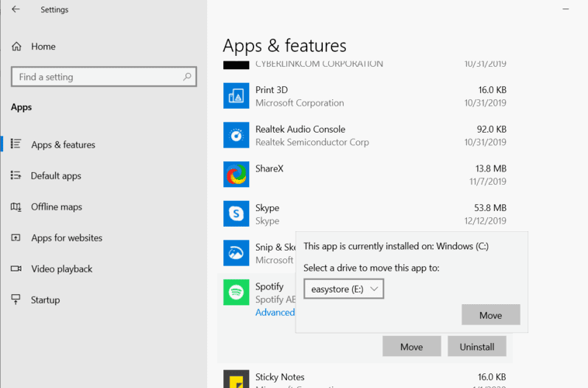The height and width of the screenshot is (388, 588).
Task: Open Startup apps settings
Action: point(45,300)
